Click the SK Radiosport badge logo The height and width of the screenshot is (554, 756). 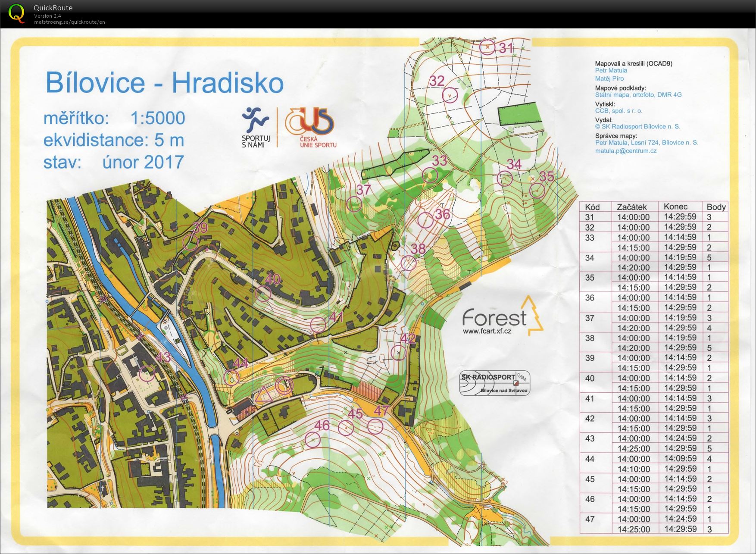pos(495,383)
